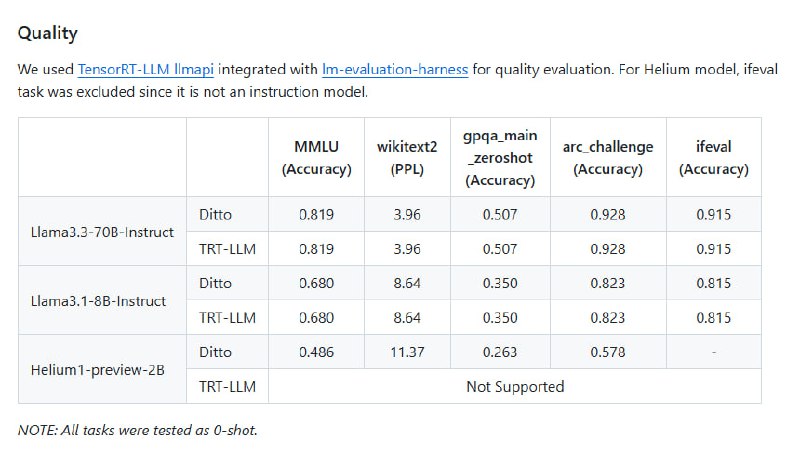Click the Quality section heading
The image size is (800, 452).
pyautogui.click(x=48, y=33)
